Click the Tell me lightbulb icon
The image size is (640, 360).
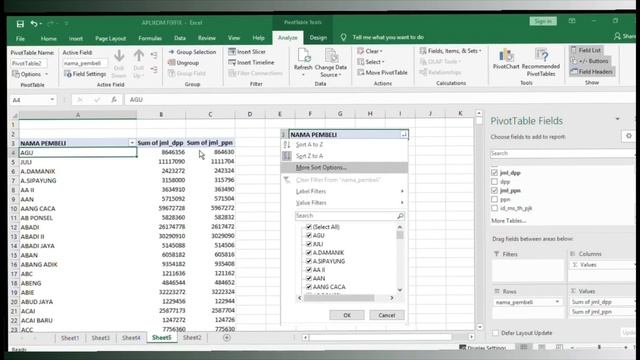point(344,37)
